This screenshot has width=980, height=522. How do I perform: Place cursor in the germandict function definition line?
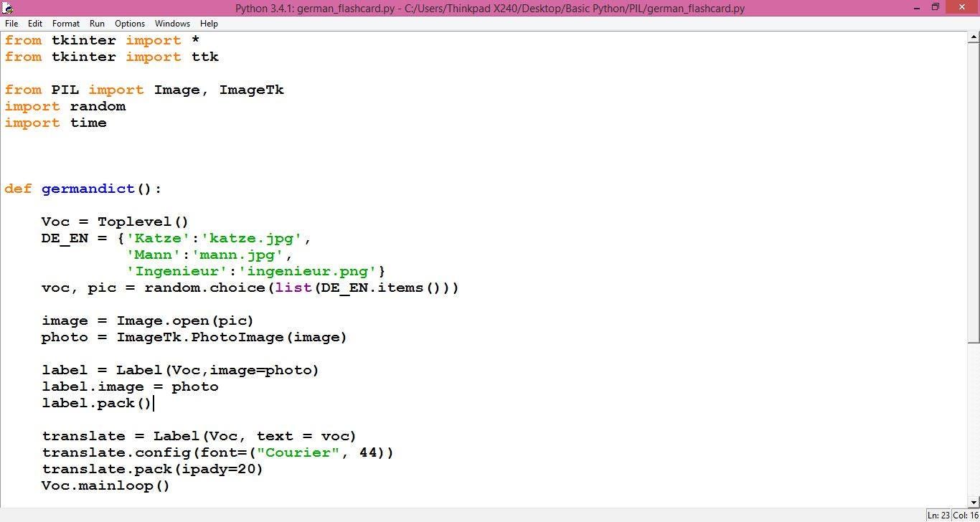click(x=83, y=189)
